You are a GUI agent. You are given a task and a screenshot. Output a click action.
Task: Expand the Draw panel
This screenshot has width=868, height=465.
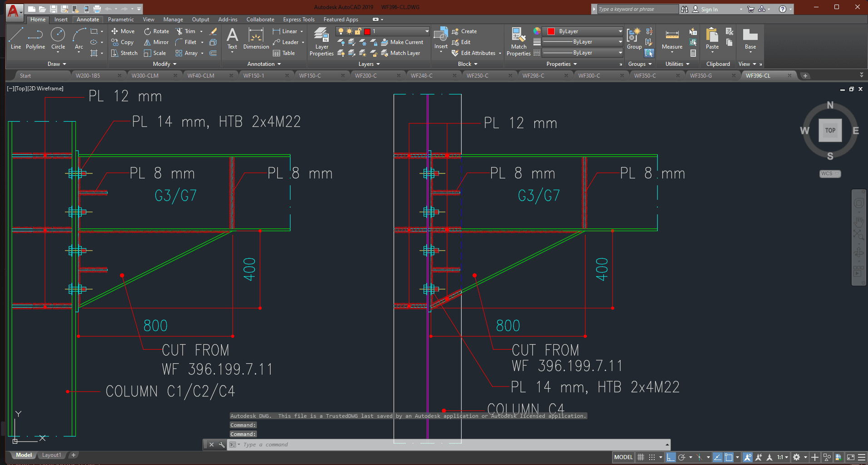[57, 64]
